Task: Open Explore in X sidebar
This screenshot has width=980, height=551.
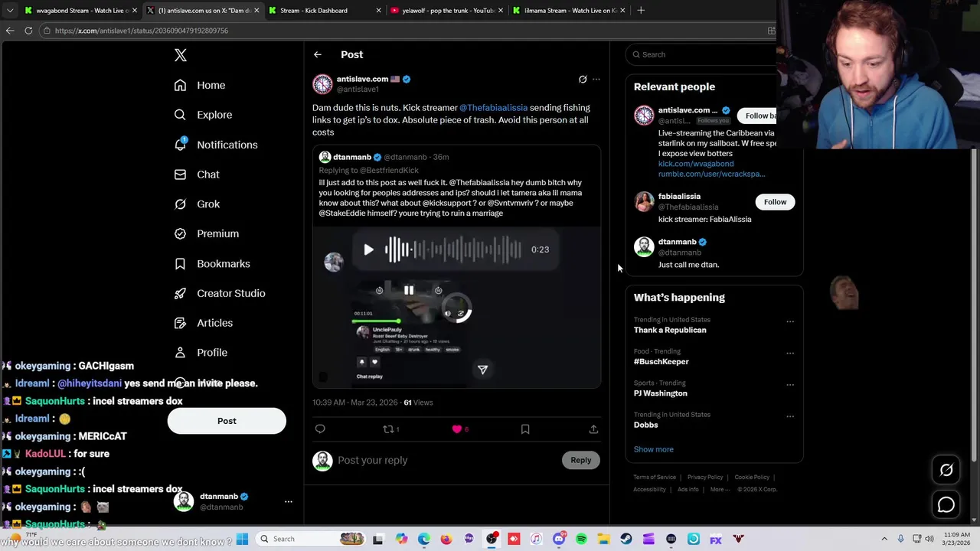Action: [x=203, y=115]
